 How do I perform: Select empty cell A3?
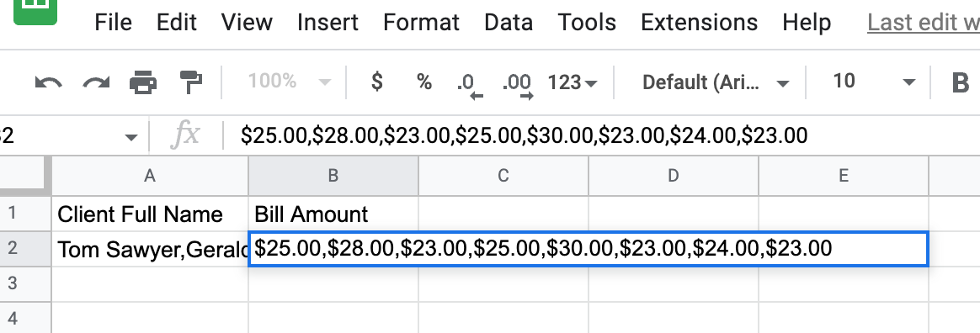(x=150, y=283)
